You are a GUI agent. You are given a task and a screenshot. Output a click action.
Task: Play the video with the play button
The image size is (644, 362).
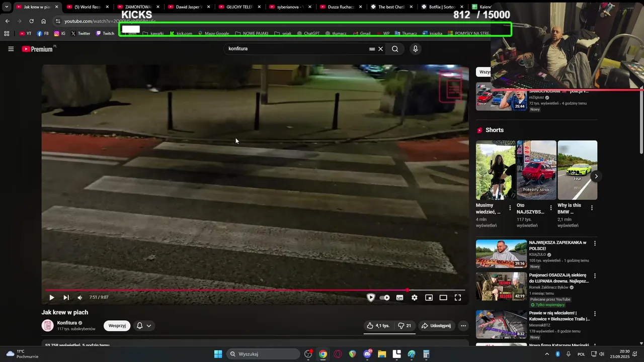pyautogui.click(x=51, y=298)
